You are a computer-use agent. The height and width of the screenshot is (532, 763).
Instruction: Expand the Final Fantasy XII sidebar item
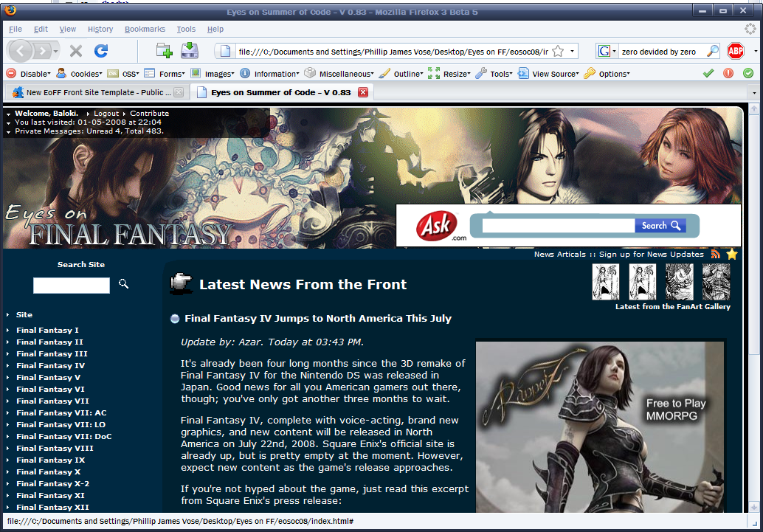point(52,507)
